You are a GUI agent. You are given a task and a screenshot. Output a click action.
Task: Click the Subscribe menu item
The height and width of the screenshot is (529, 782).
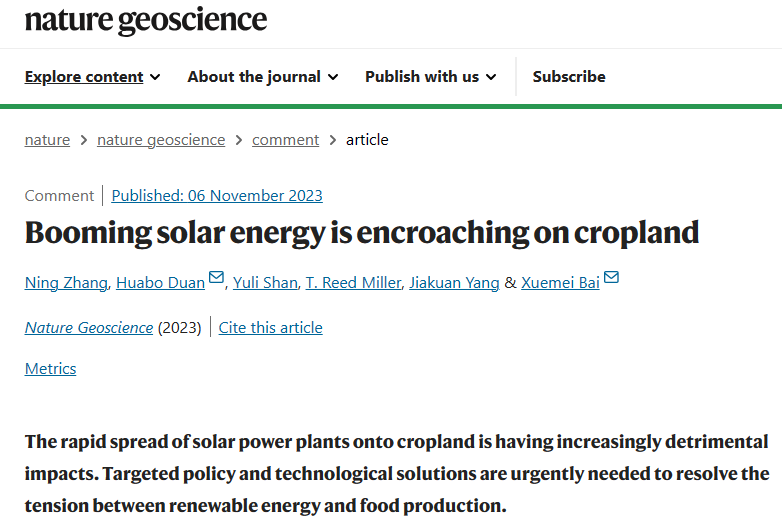click(569, 77)
